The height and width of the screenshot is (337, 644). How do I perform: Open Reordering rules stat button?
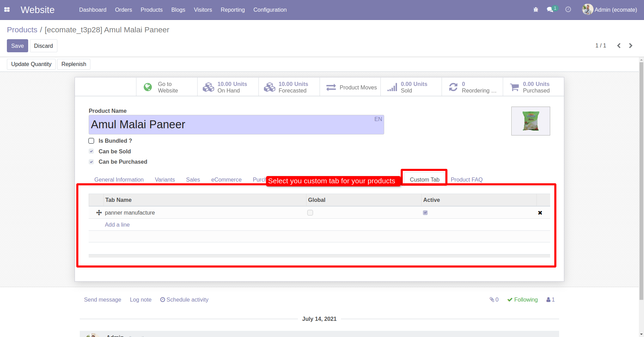click(472, 87)
